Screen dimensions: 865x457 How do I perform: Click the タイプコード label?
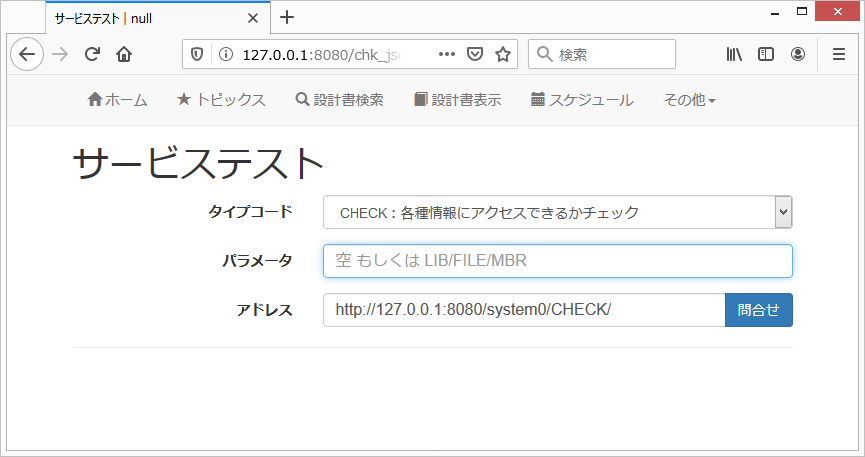pos(250,211)
